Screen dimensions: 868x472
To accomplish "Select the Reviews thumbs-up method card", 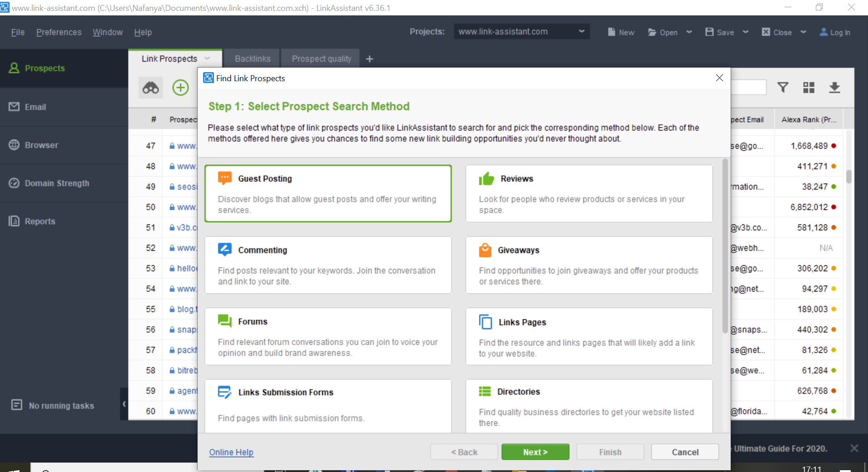I will [589, 194].
